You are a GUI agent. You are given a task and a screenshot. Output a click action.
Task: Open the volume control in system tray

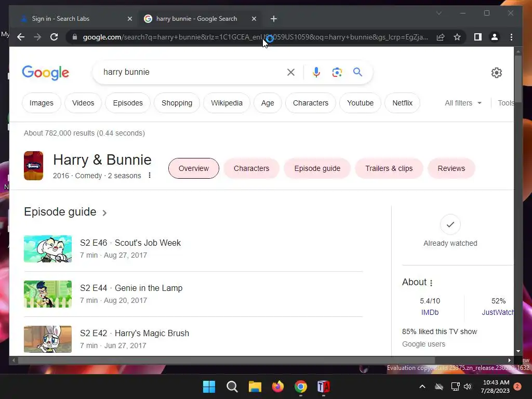(x=468, y=387)
